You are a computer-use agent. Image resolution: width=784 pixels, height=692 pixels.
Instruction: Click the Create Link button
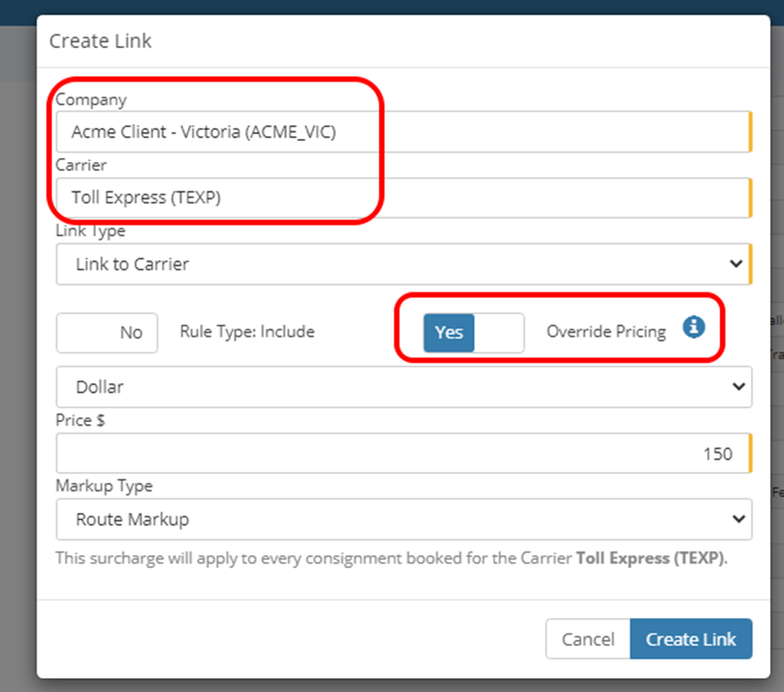pyautogui.click(x=691, y=639)
